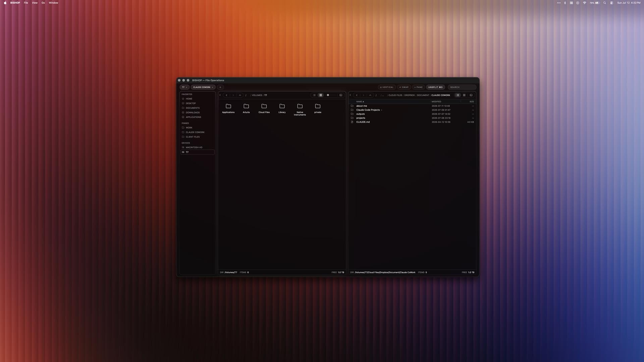Expand collapsed breadcrumb ellipsis in right pane
644x362 pixels.
point(383,96)
